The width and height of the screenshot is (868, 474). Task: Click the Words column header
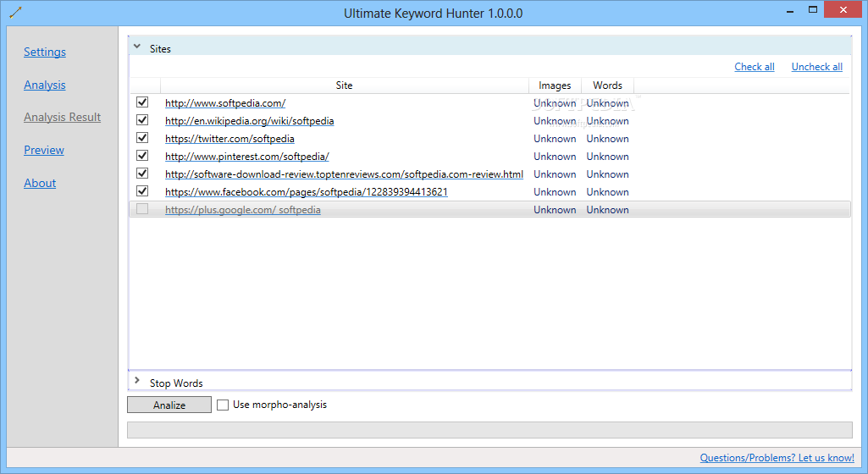(607, 85)
